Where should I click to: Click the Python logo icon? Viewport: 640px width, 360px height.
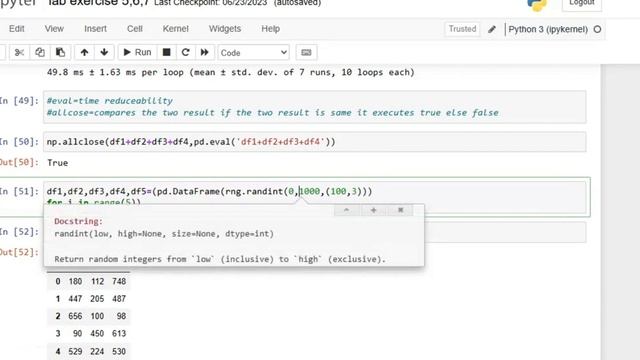pyautogui.click(x=537, y=5)
